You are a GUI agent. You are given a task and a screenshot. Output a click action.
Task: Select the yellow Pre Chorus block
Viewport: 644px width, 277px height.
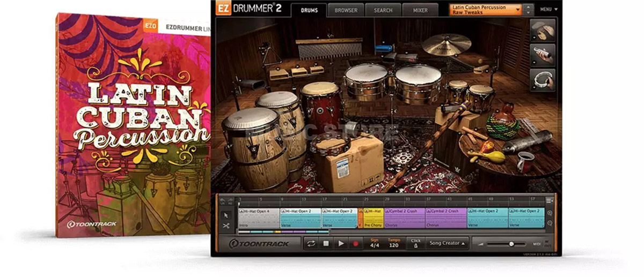pyautogui.click(x=374, y=218)
